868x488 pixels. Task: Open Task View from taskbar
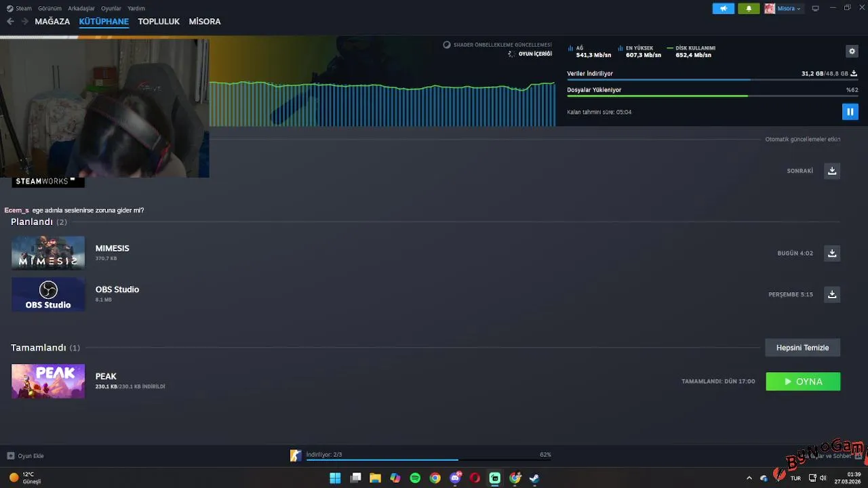pyautogui.click(x=355, y=478)
